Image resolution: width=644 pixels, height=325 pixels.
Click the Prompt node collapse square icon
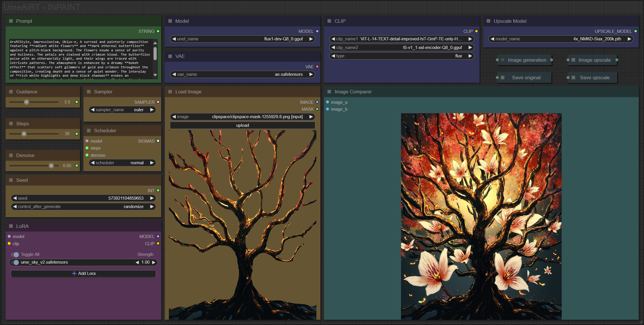coord(11,21)
